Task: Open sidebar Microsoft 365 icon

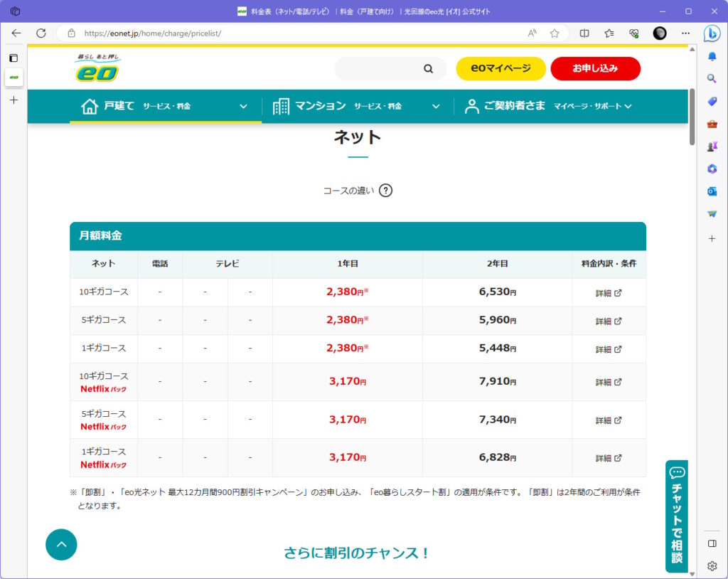Action: click(712, 169)
